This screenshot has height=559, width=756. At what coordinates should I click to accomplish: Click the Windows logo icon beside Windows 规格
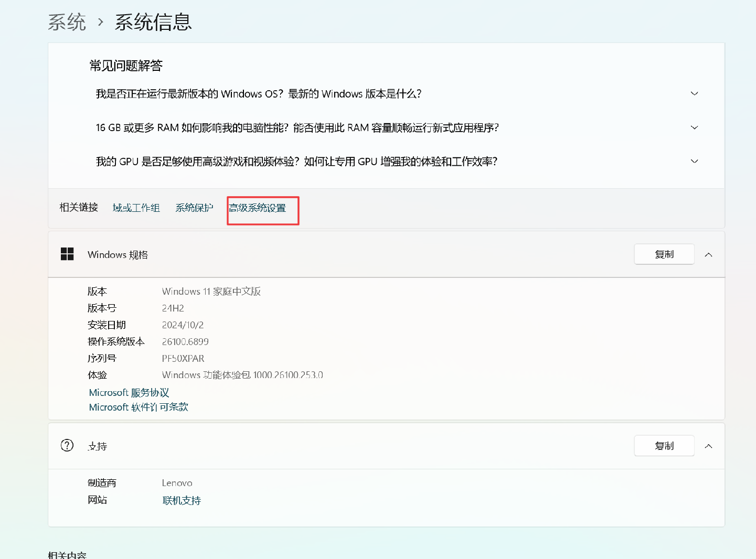[x=67, y=254]
